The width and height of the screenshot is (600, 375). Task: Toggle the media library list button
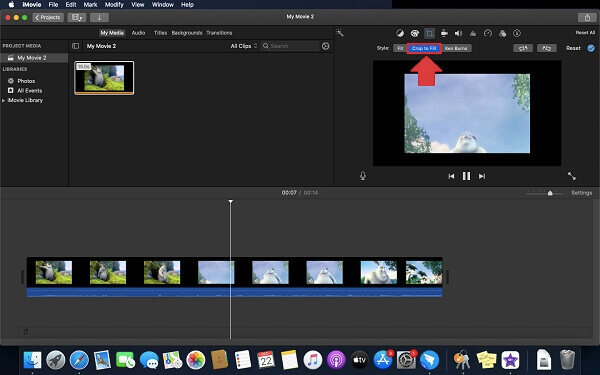(x=77, y=17)
